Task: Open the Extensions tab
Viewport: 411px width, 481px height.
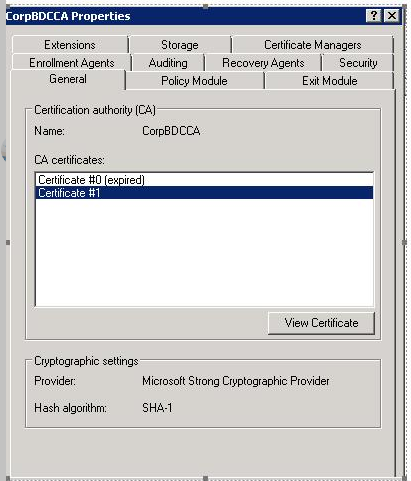Action: coord(70,45)
